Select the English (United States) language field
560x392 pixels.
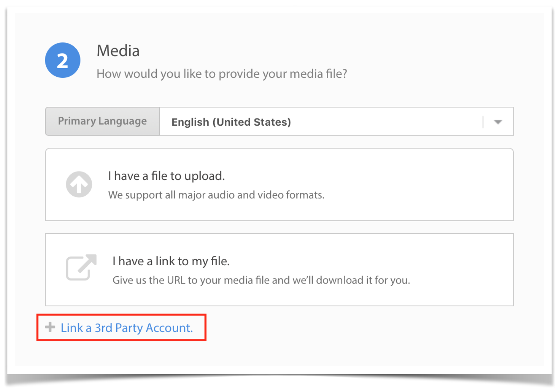pos(336,121)
